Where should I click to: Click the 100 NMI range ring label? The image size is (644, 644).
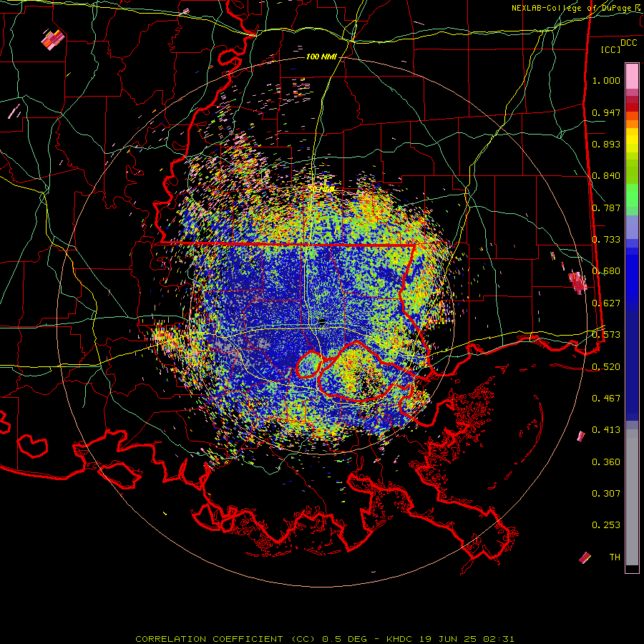tap(321, 57)
